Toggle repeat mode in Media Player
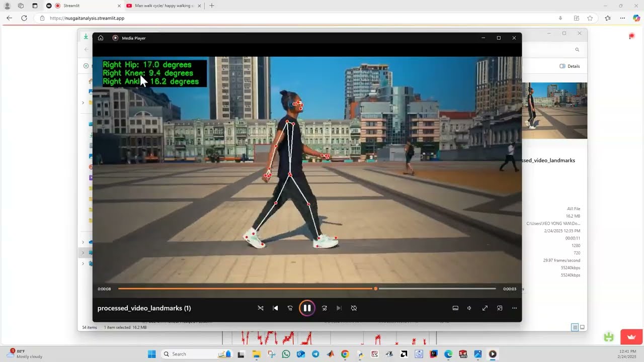This screenshot has width=644, height=362. pos(354,308)
